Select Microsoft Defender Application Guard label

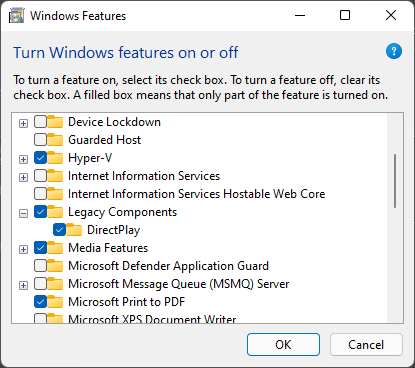(x=168, y=266)
